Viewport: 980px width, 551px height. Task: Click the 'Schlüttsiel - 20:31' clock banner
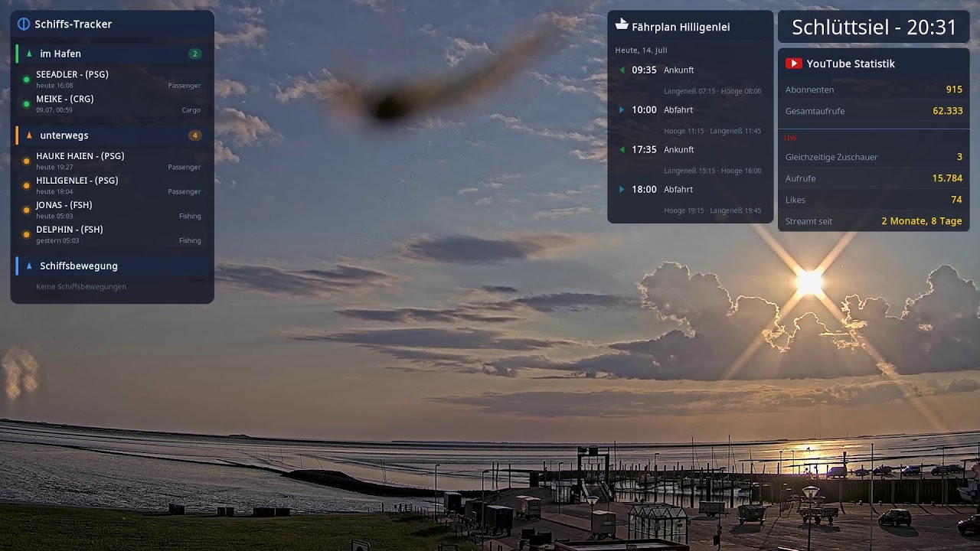tap(874, 28)
